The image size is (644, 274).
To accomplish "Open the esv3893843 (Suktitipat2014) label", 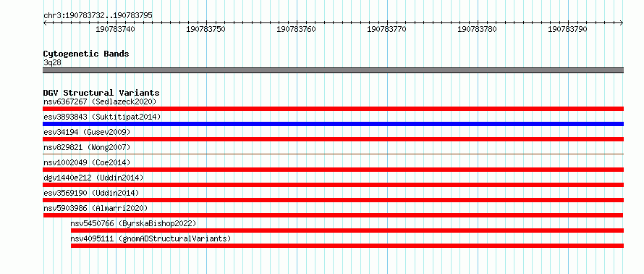I will (x=102, y=117).
